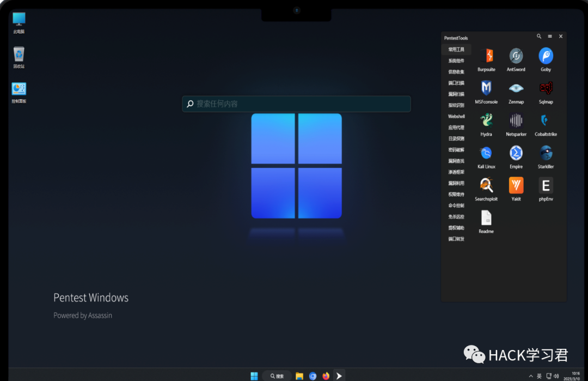This screenshot has width=588, height=381.
Task: Open File Explorer from the taskbar
Action: point(299,376)
